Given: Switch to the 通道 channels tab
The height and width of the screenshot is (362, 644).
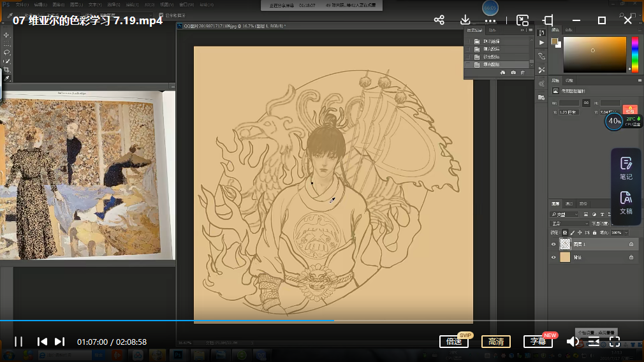Looking at the screenshot, I should tap(569, 203).
